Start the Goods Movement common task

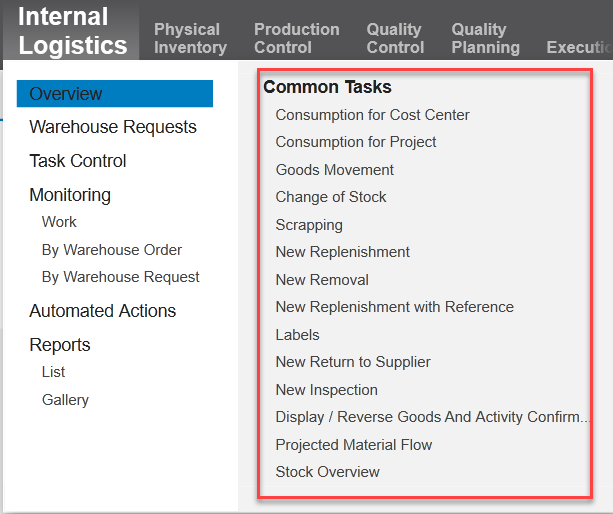click(x=335, y=170)
